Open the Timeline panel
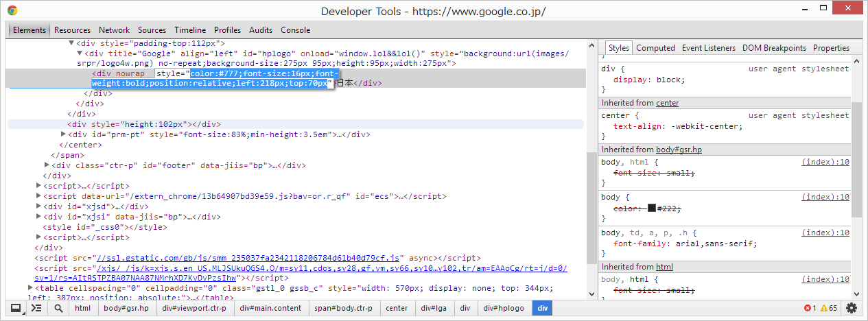This screenshot has height=321, width=868. pos(190,30)
